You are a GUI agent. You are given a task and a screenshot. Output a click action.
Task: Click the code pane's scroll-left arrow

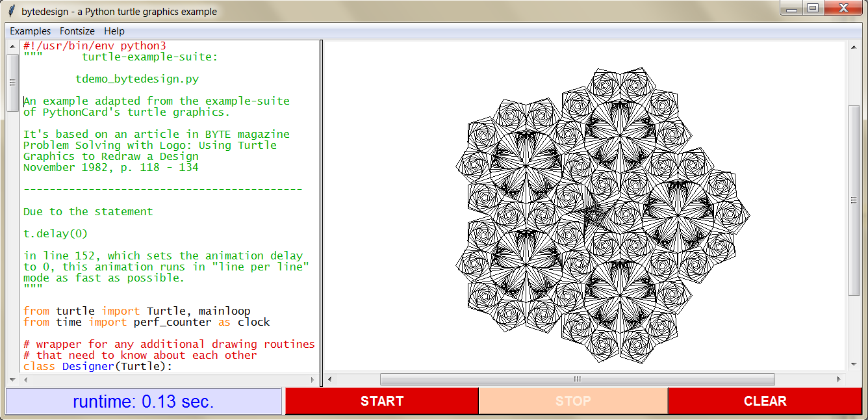[x=25, y=379]
